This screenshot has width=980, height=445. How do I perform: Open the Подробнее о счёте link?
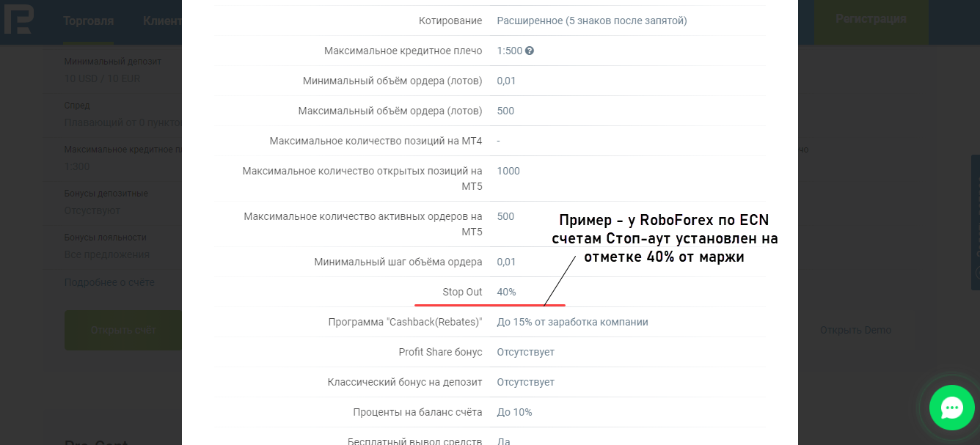pos(109,282)
